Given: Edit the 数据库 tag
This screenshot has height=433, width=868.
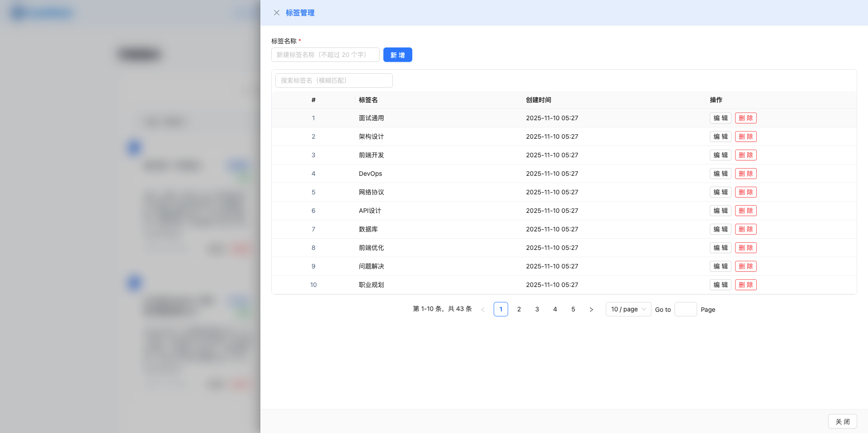Looking at the screenshot, I should (720, 229).
